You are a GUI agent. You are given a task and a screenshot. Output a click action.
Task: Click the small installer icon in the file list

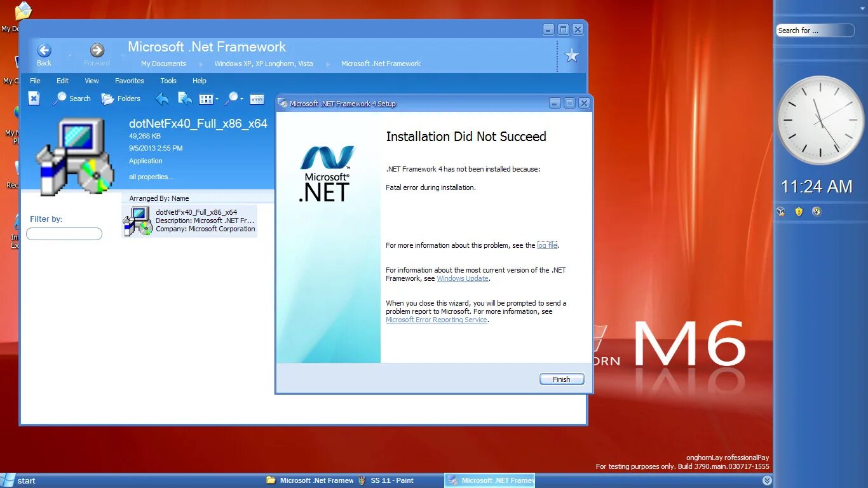pyautogui.click(x=137, y=221)
